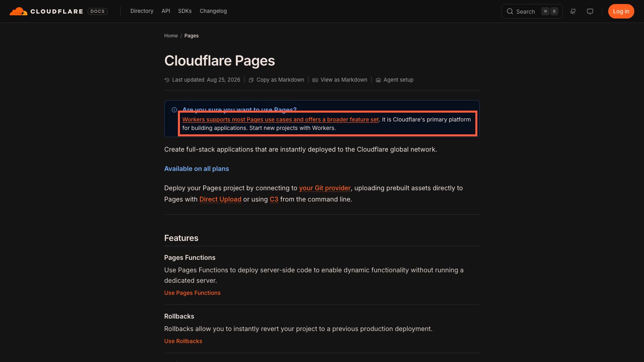644x362 pixels.
Task: Click the magnifying glass search icon
Action: point(510,11)
